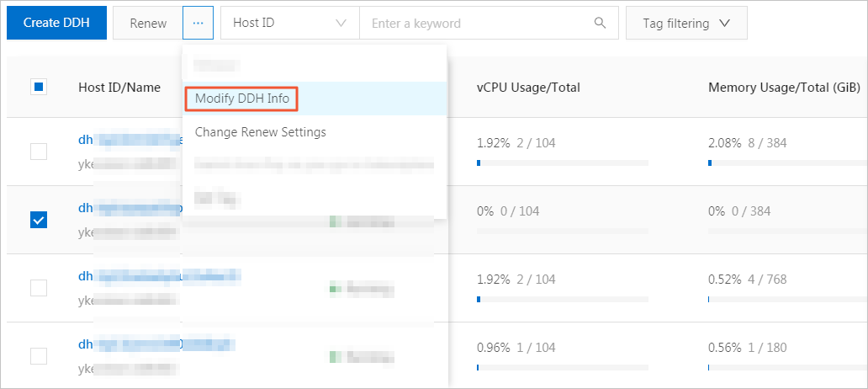Choose Modify DDH Info from menu
The width and height of the screenshot is (868, 389).
242,99
